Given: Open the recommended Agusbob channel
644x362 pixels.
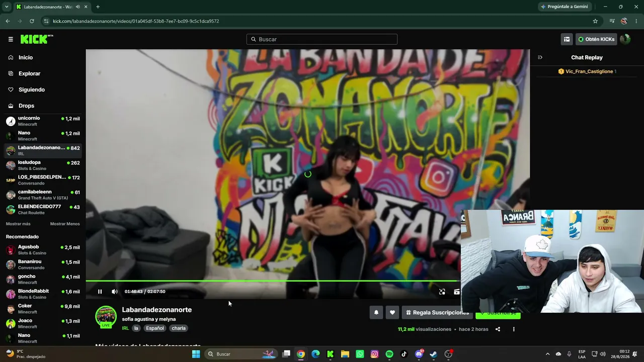Looking at the screenshot, I should 43,250.
